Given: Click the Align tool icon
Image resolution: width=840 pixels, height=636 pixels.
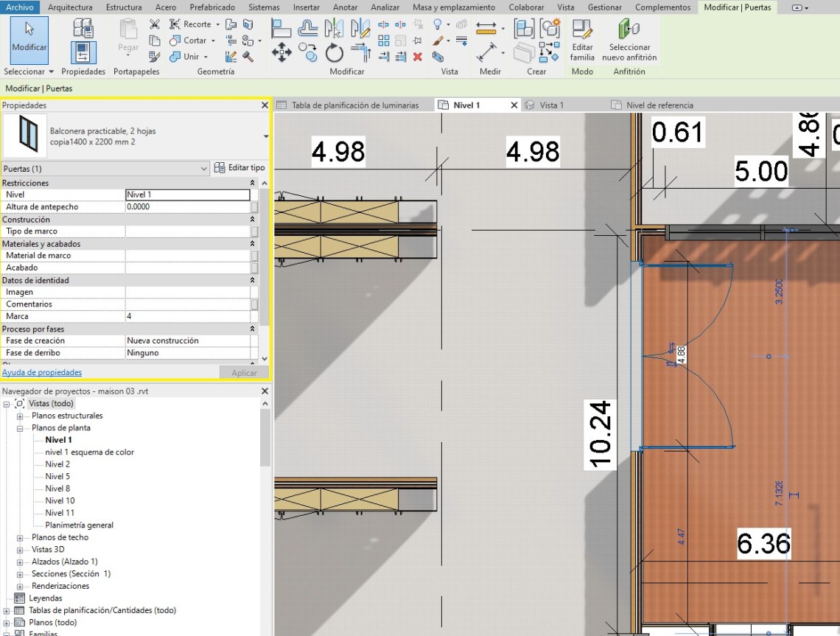Looking at the screenshot, I should tap(281, 29).
